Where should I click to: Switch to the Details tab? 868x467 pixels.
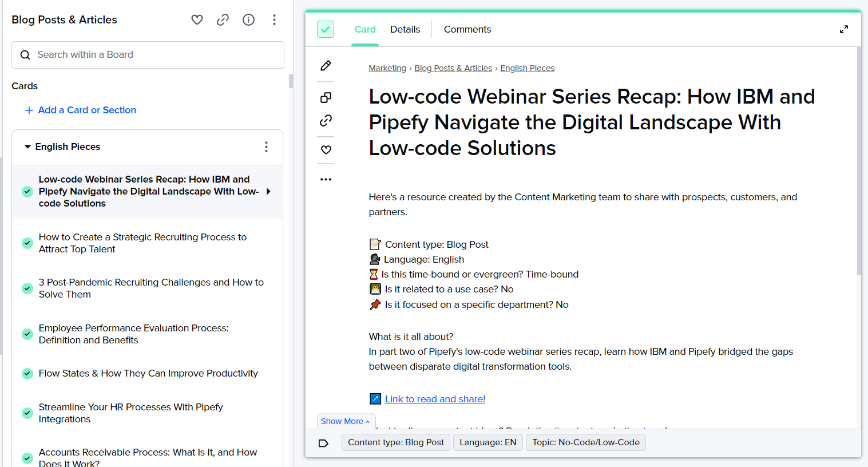(x=405, y=30)
